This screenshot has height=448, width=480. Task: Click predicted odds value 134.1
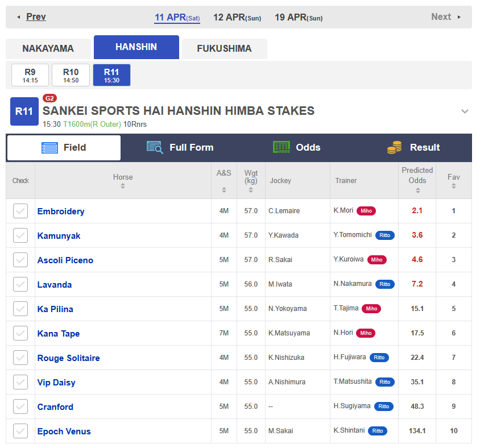[x=417, y=431]
